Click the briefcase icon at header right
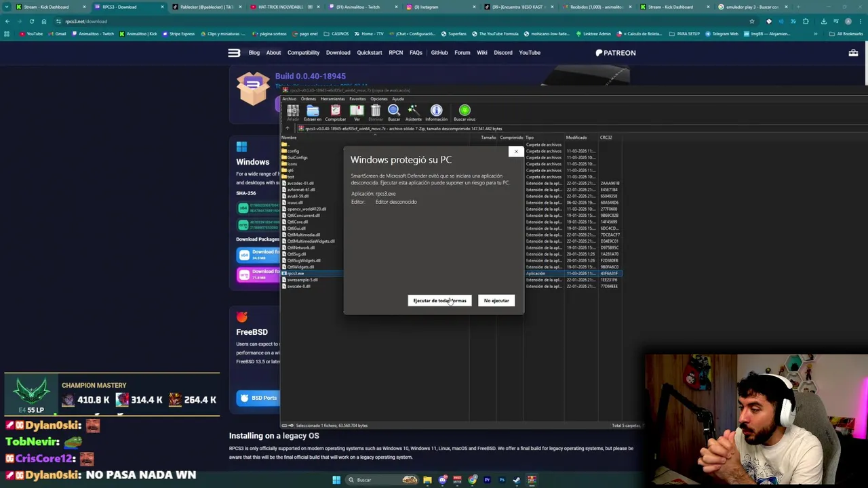The width and height of the screenshot is (868, 488). pos(853,53)
